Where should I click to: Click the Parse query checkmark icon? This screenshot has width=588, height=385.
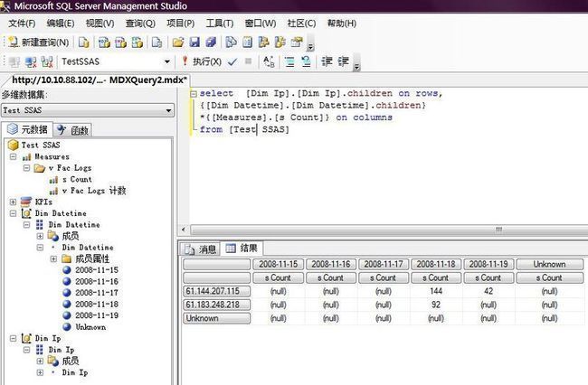(232, 61)
